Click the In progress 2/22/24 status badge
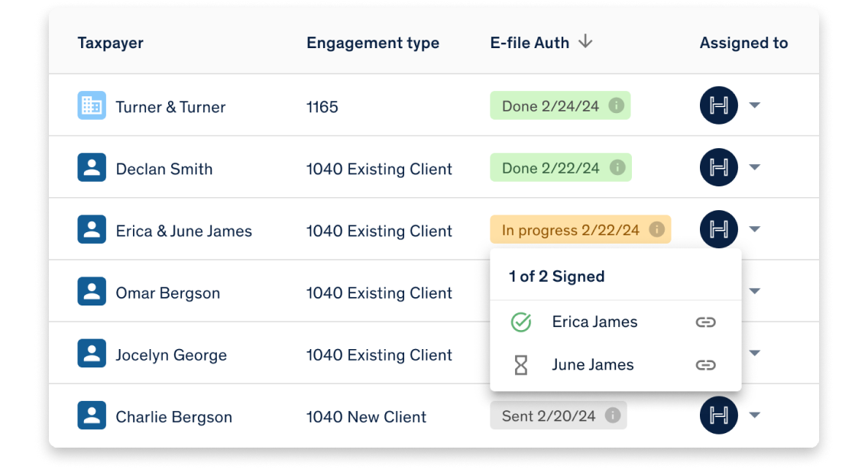 pos(580,229)
